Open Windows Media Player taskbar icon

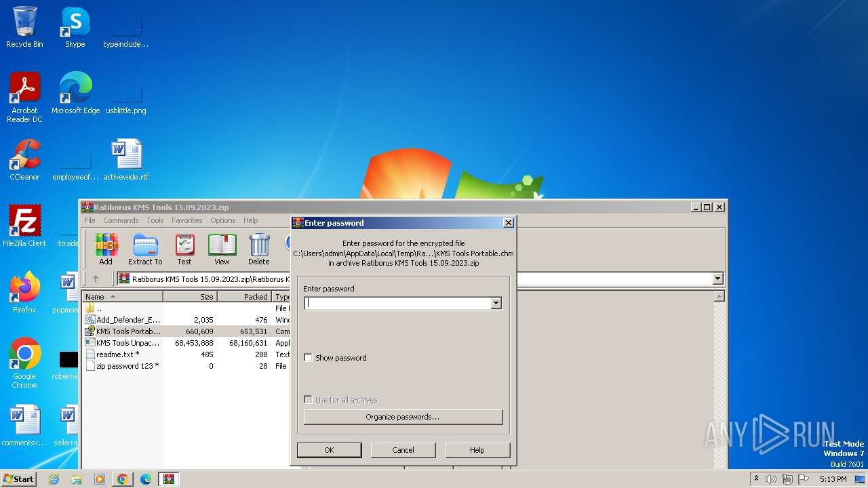pyautogui.click(x=99, y=479)
